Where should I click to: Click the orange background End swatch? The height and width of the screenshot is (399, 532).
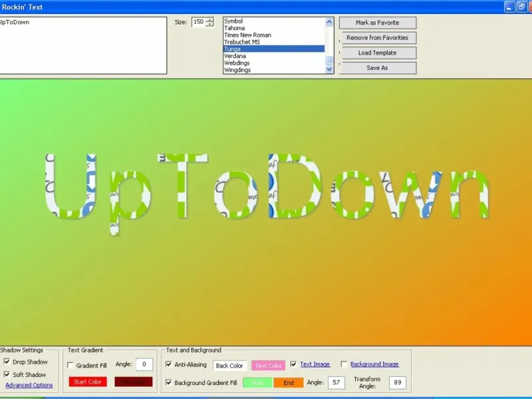click(289, 383)
